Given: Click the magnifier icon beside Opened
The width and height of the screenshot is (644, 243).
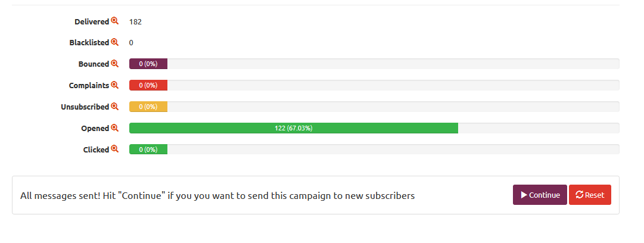Looking at the screenshot, I should point(114,127).
